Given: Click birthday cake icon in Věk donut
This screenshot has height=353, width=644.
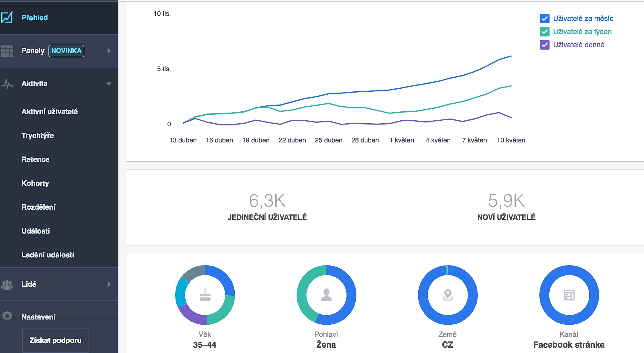Looking at the screenshot, I should tap(205, 295).
